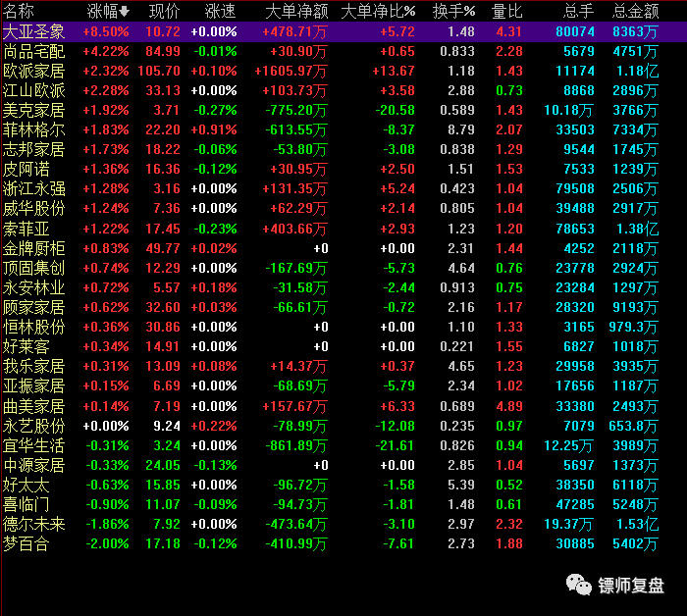Sort by the 涨幅 column header
The height and width of the screenshot is (616, 687).
click(108, 12)
